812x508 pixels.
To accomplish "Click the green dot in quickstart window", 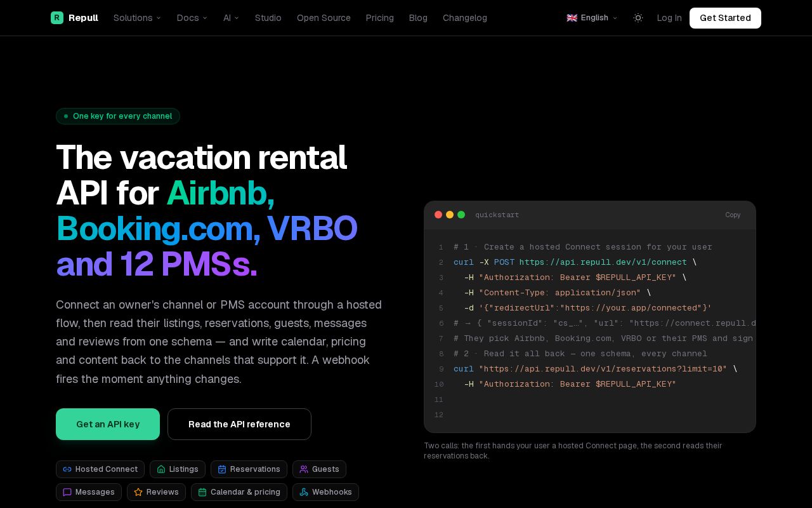I will tap(461, 215).
